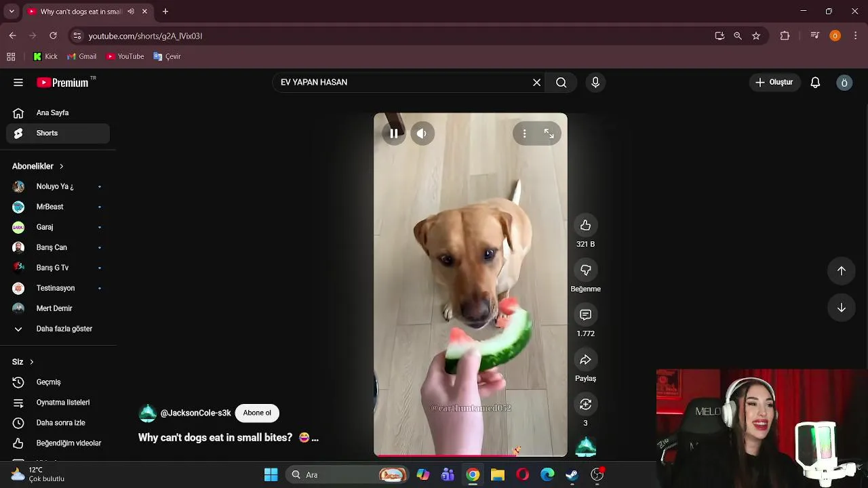Viewport: 868px width, 488px height.
Task: Reload the page in Chrome
Action: click(x=53, y=36)
